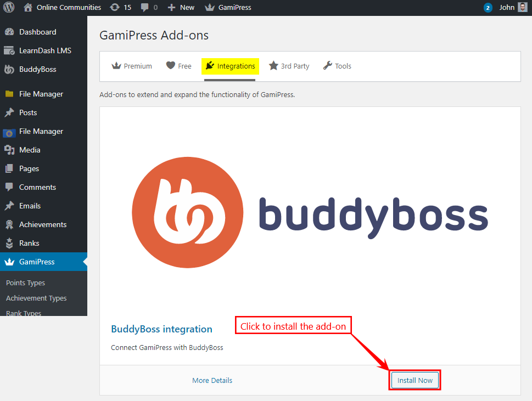Click the BuddyBoss integration title link
Viewport: 532px width, 401px height.
(x=161, y=329)
